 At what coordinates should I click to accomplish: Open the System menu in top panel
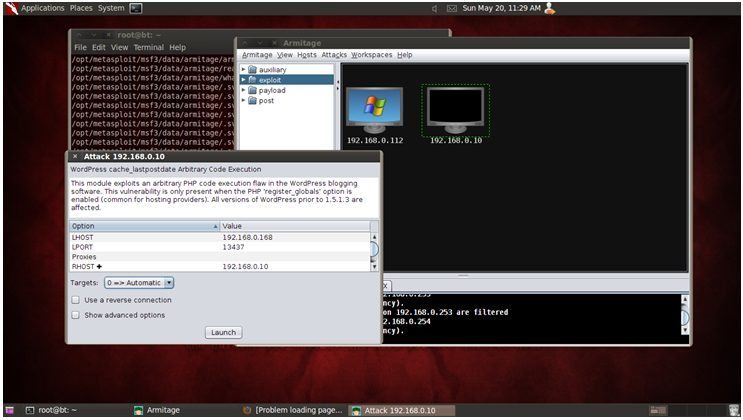tap(111, 8)
